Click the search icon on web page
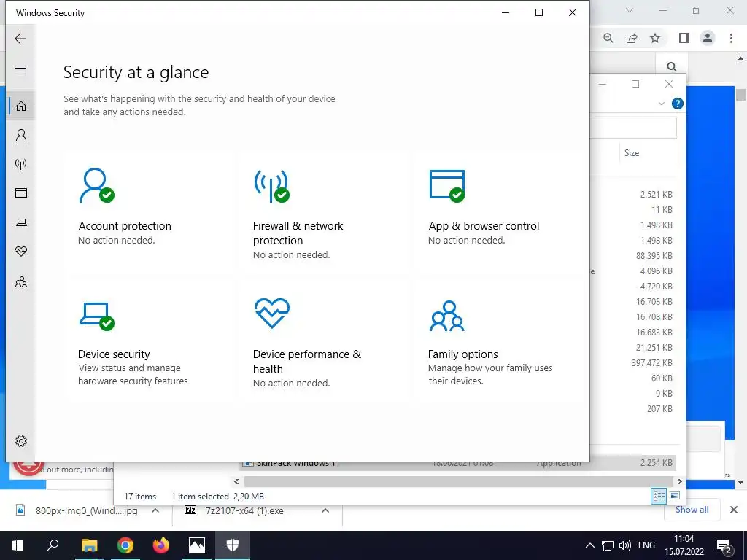 (672, 66)
